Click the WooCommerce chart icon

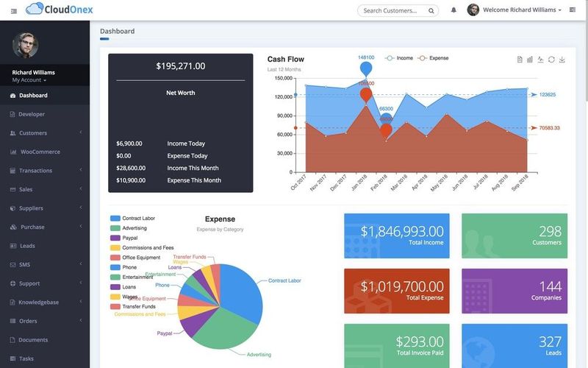coord(13,152)
